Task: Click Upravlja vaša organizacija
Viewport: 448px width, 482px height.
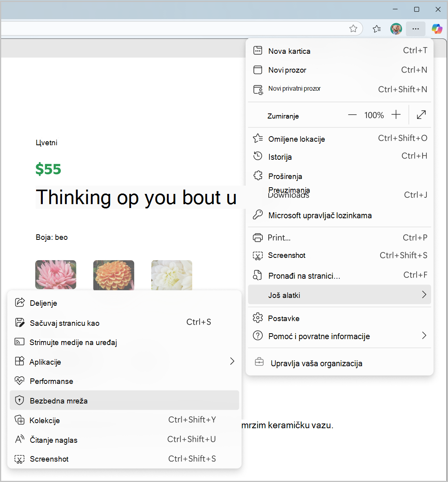Action: coord(340,363)
